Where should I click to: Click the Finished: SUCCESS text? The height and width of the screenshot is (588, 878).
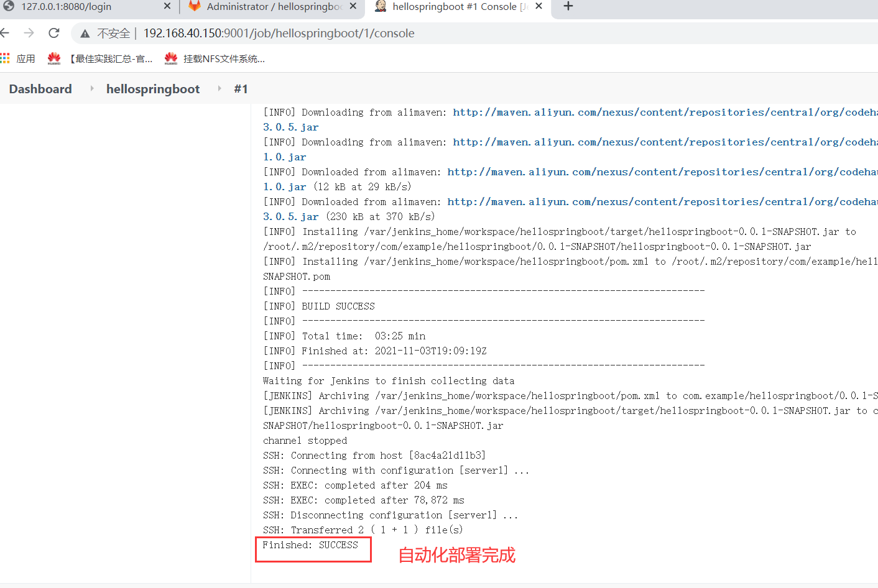(x=310, y=545)
